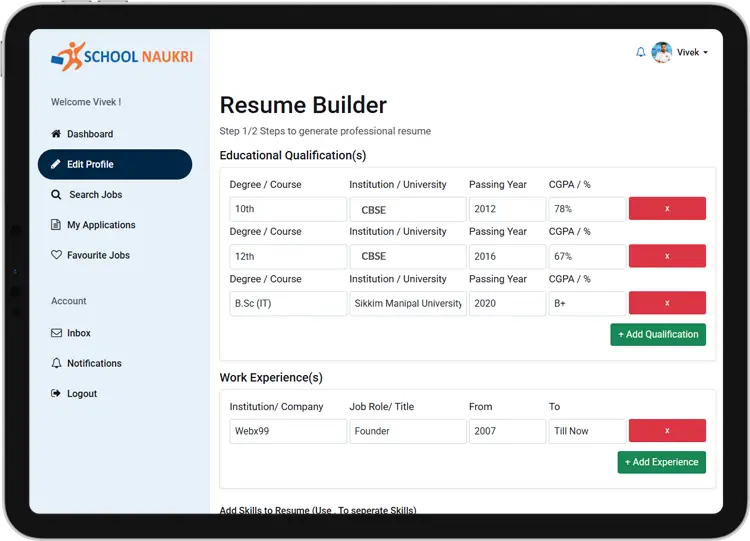Edit the 12th degree field

288,256
